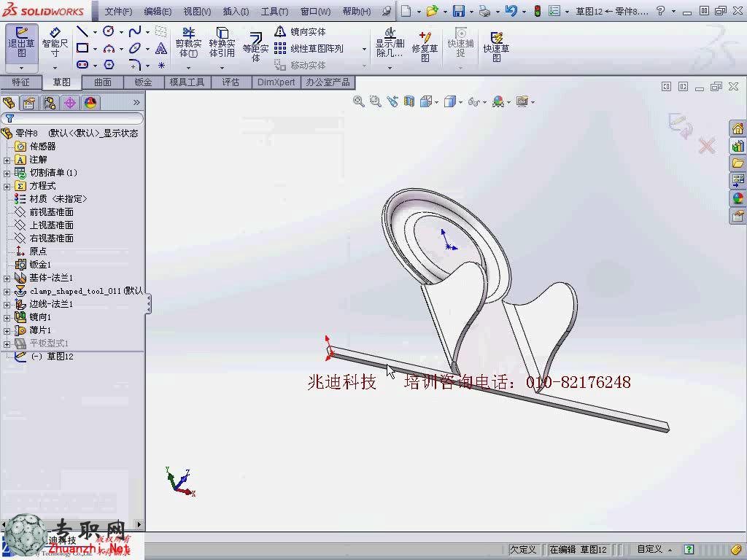Open SolidWorks Resources home pane icon
The width and height of the screenshot is (747, 560).
(738, 128)
